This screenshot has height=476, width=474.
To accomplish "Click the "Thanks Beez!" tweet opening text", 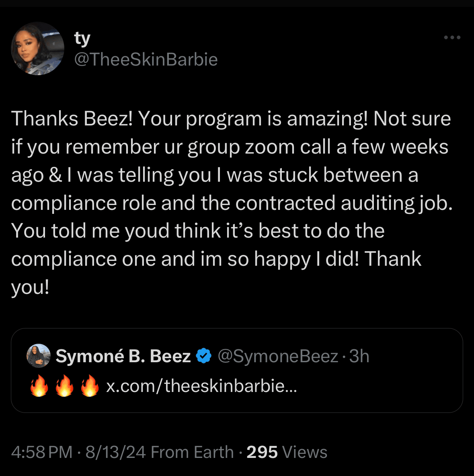I will (72, 119).
